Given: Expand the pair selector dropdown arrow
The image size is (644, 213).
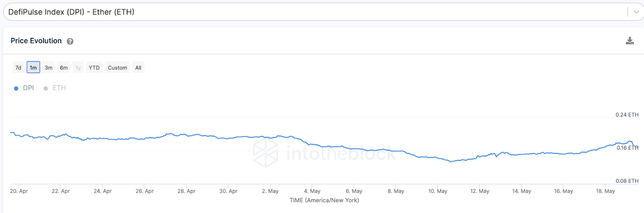Looking at the screenshot, I should [x=636, y=12].
